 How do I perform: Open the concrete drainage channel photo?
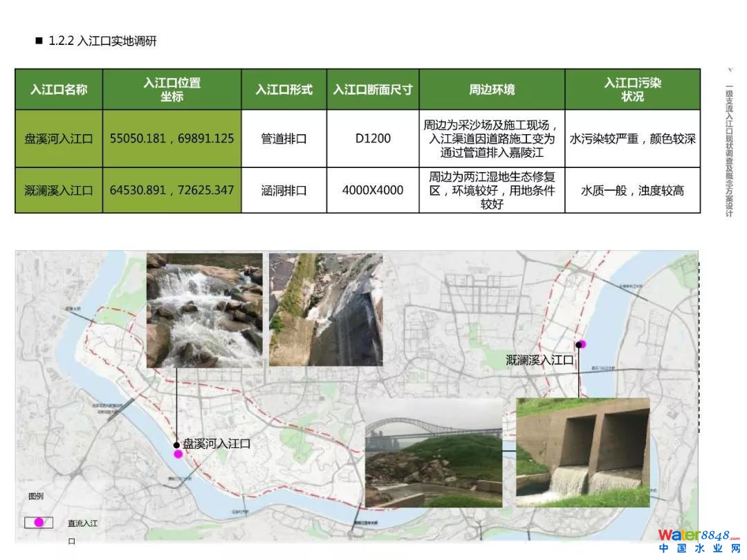[x=325, y=309]
